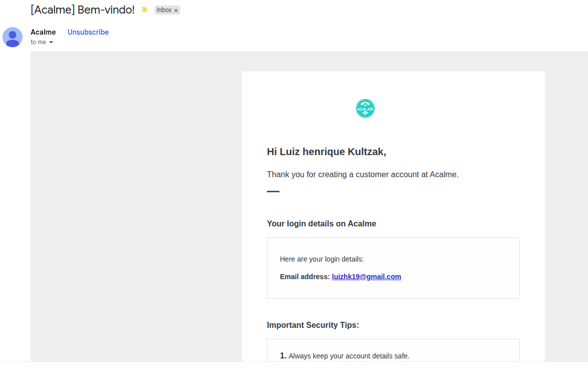This screenshot has height=369, width=588.
Task: Click the "[Acalme] Bem-vindo!" subject line
Action: (82, 10)
